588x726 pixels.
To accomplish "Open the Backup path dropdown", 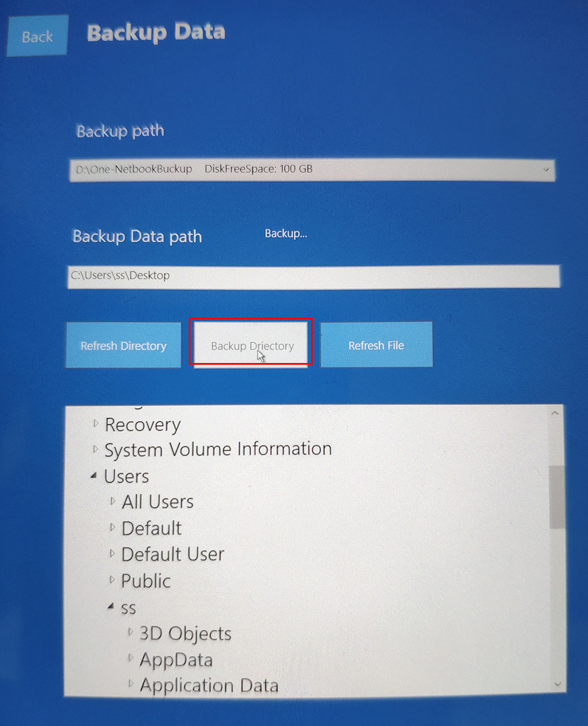I will tap(546, 170).
